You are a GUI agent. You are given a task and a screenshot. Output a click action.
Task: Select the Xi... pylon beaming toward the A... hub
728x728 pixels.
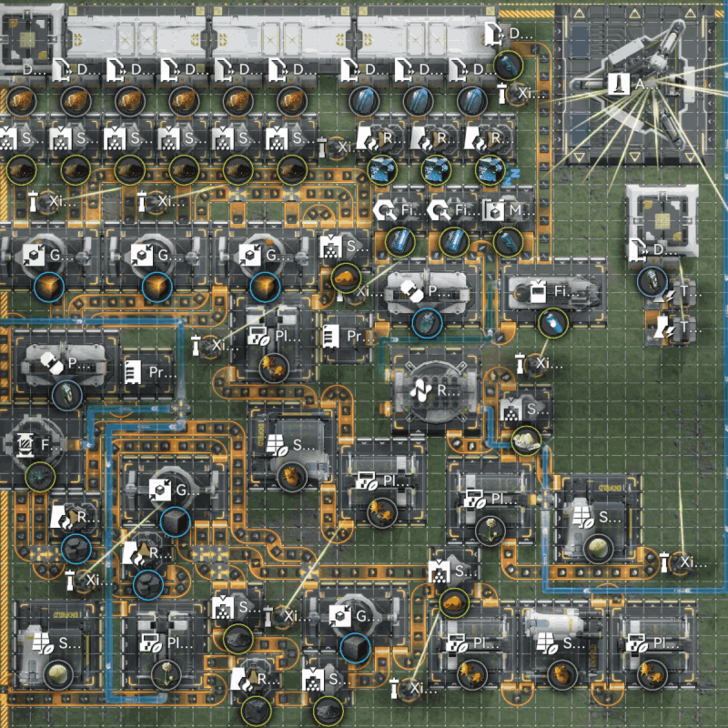coord(516,93)
